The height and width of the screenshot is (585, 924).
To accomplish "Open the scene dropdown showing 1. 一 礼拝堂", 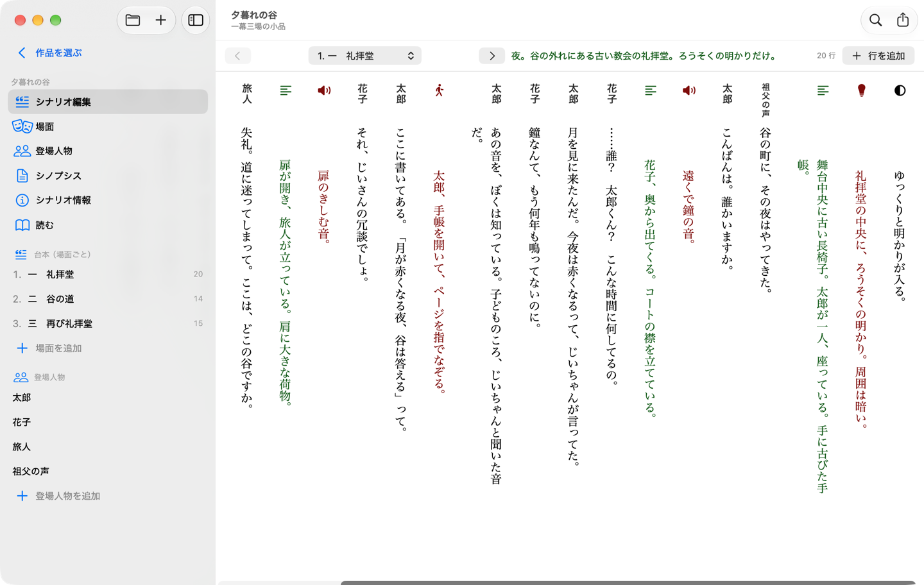I will [x=365, y=56].
